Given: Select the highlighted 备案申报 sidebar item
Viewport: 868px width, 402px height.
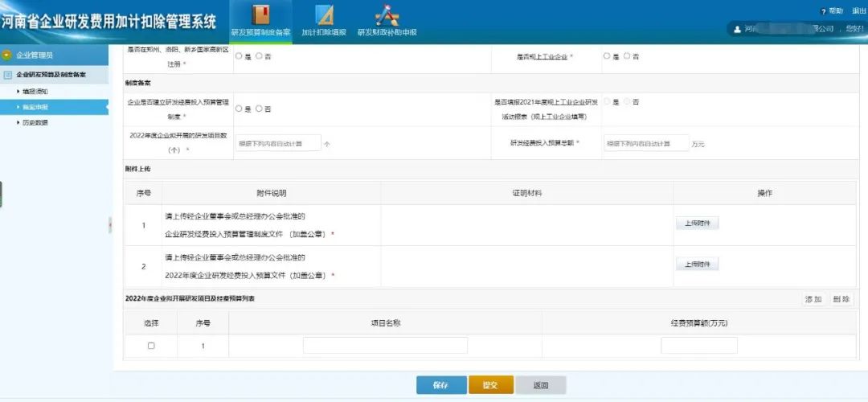Looking at the screenshot, I should click(x=55, y=107).
